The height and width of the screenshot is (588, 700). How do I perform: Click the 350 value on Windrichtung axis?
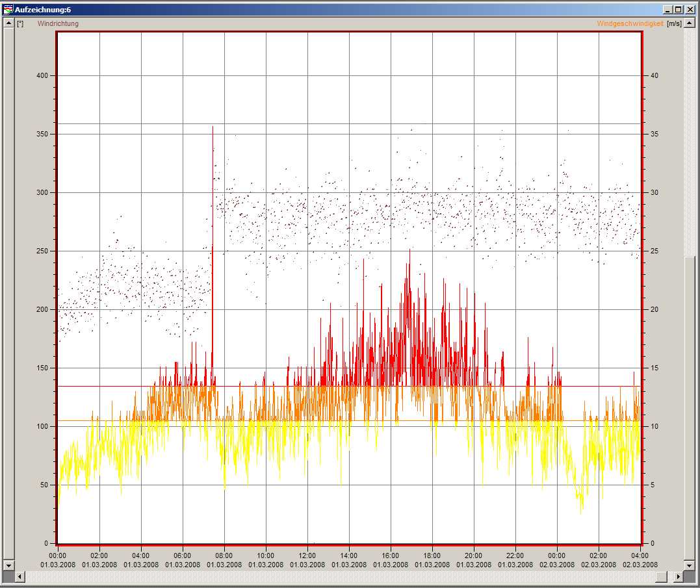coord(42,134)
